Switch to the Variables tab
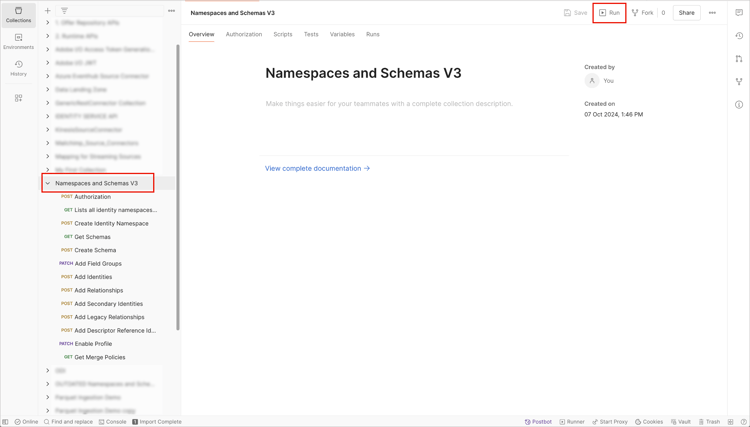The image size is (750, 427). click(342, 34)
